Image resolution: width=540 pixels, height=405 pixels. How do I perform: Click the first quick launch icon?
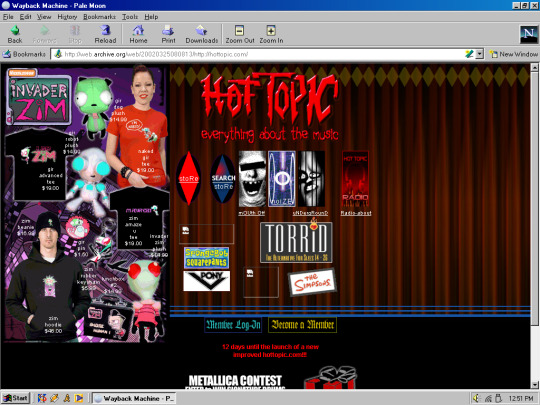pos(42,398)
